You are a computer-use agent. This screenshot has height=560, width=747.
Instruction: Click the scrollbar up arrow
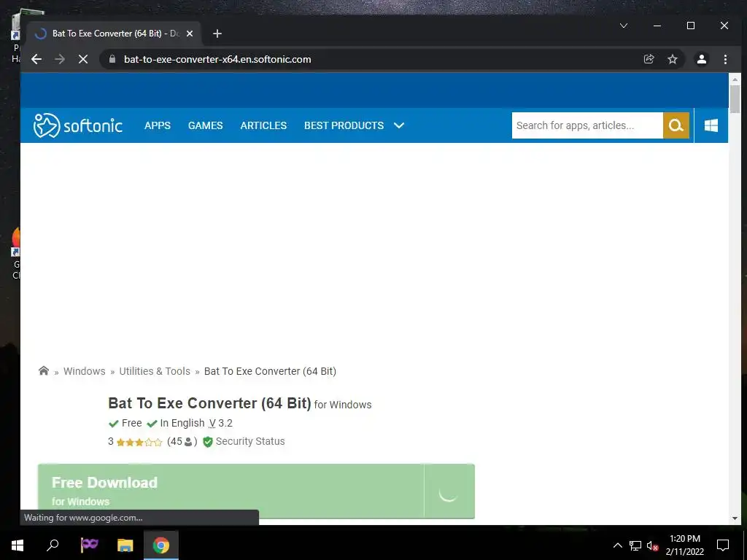(735, 79)
